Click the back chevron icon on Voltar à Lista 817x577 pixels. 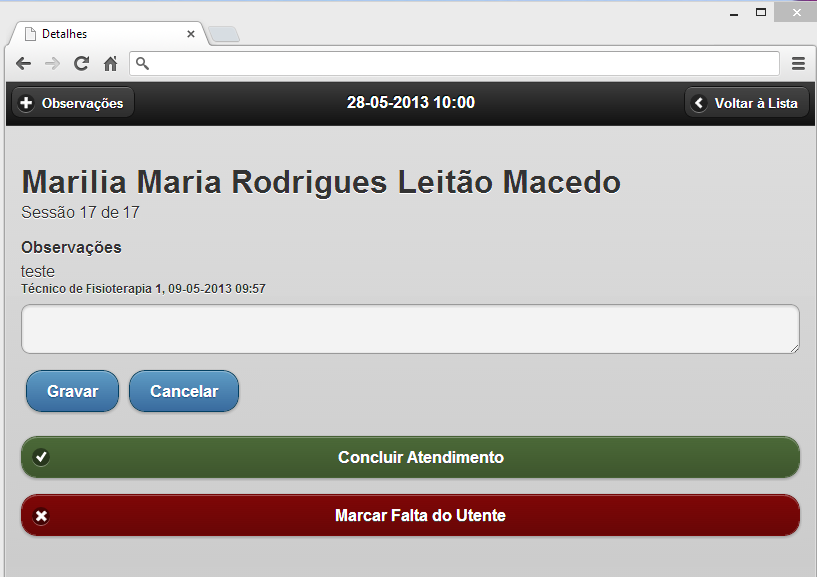click(x=699, y=103)
